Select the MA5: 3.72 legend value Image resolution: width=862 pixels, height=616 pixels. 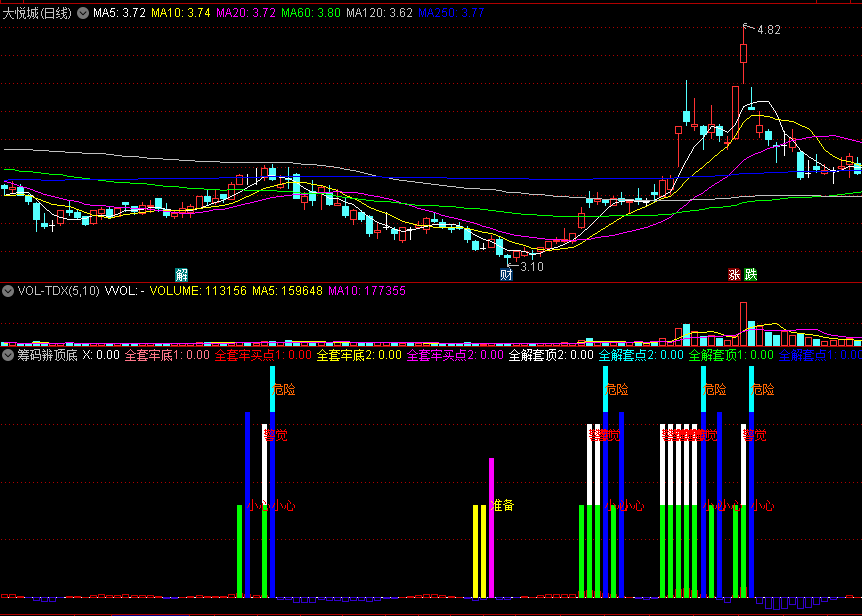[119, 13]
